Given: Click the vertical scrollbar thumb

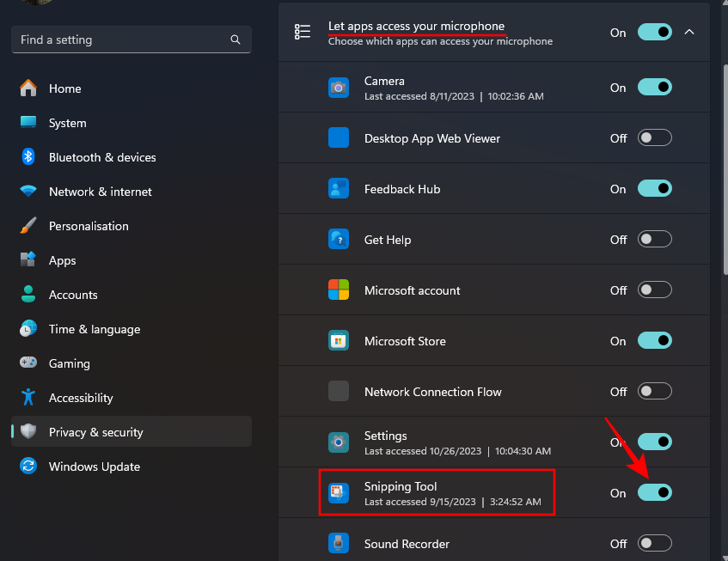Looking at the screenshot, I should coord(725,169).
